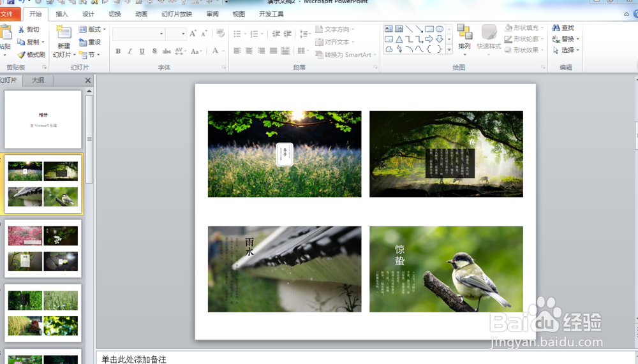Open Shape Effects (形状效果) menu
The height and width of the screenshot is (364, 638).
point(524,50)
